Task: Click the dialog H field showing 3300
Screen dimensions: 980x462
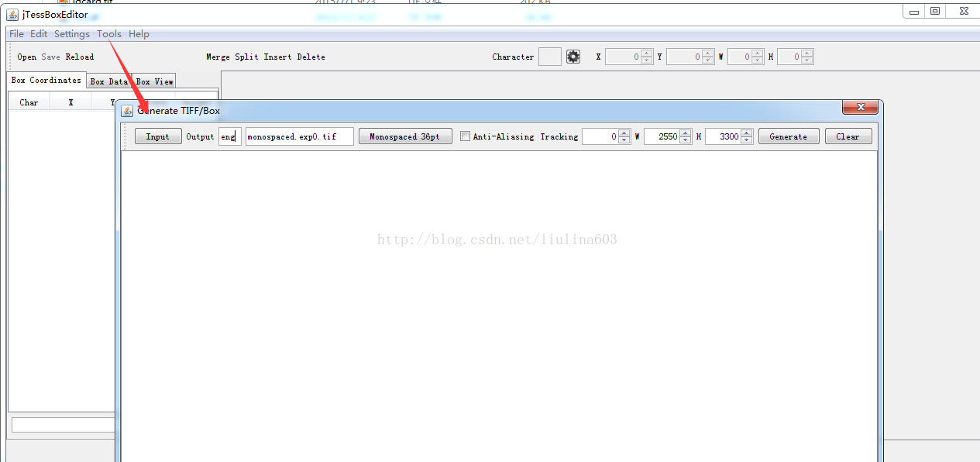Action: (x=723, y=136)
